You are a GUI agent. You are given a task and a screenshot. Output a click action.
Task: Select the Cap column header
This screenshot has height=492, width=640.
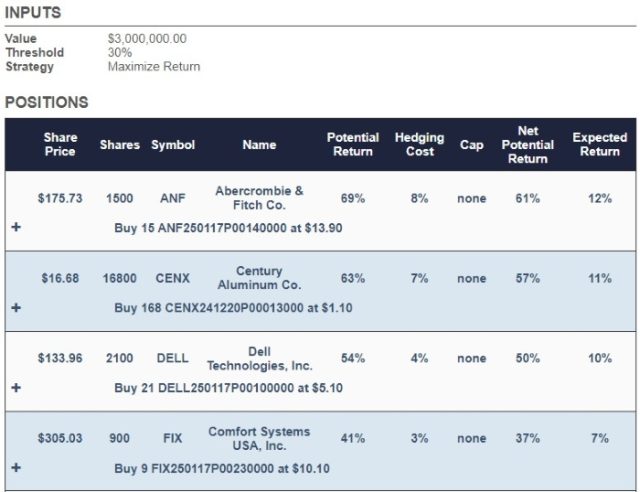pos(471,145)
